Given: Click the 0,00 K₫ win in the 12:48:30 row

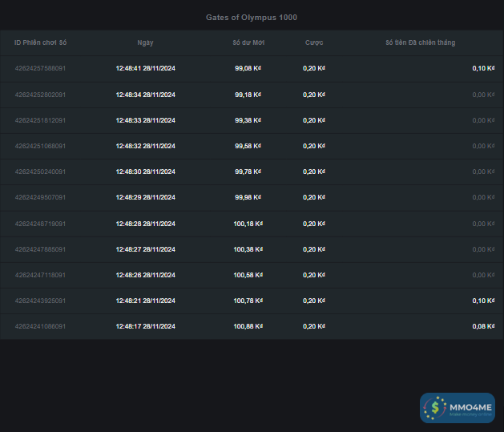Looking at the screenshot, I should coord(483,172).
